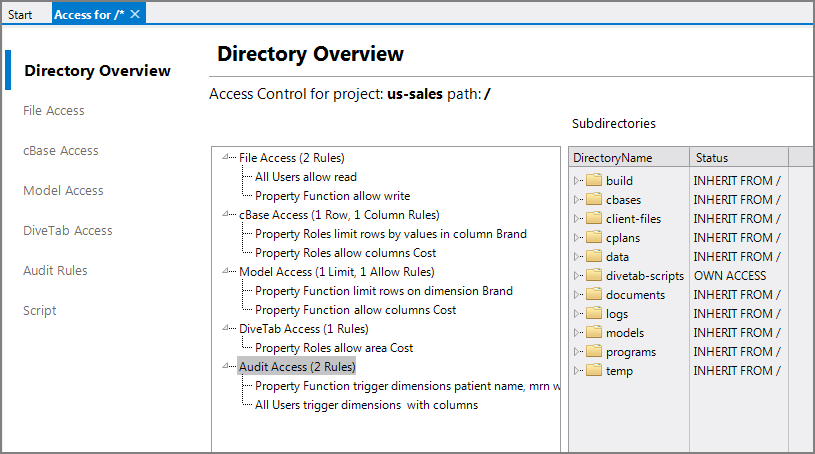Click the build folder icon
The width and height of the screenshot is (815, 454).
pos(594,180)
